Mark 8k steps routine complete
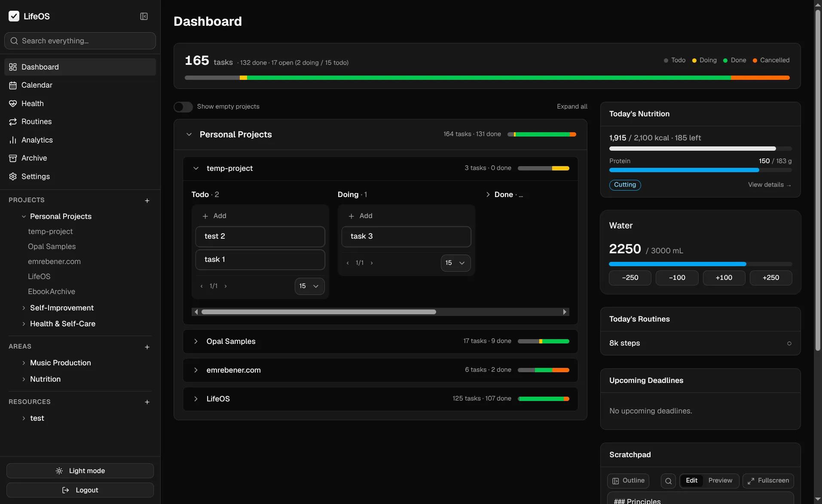The image size is (822, 504). pyautogui.click(x=789, y=343)
